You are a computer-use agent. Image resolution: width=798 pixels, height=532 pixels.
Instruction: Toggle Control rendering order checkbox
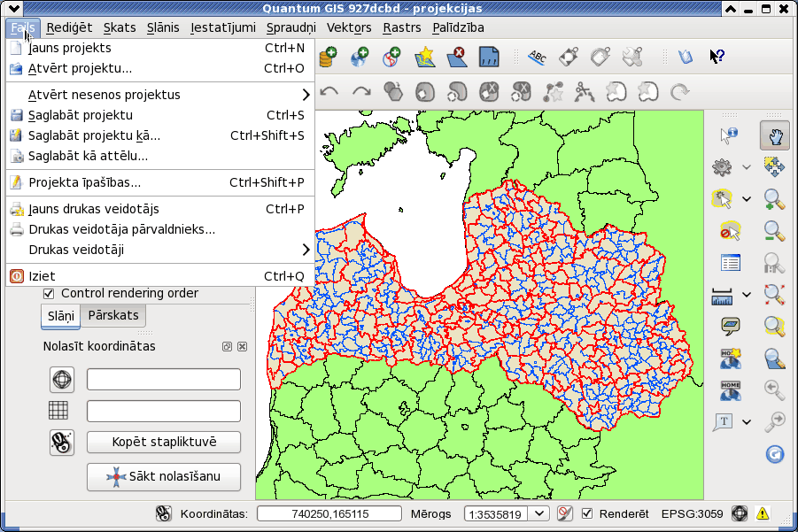pos(49,294)
